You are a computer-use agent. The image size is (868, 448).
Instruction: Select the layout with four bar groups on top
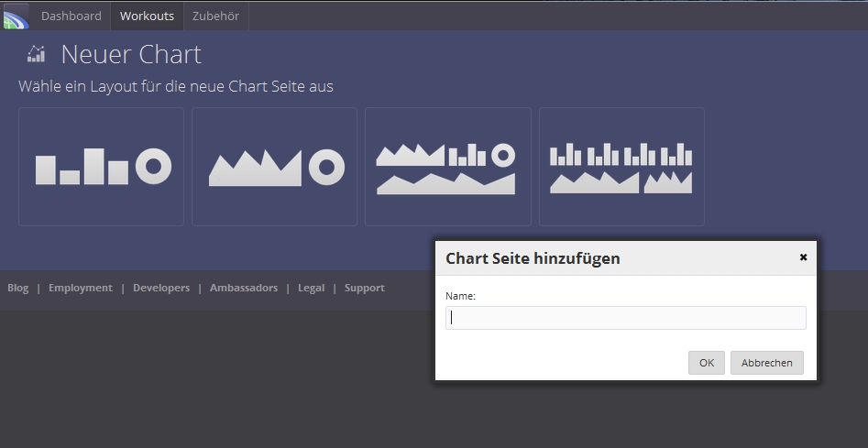point(621,167)
